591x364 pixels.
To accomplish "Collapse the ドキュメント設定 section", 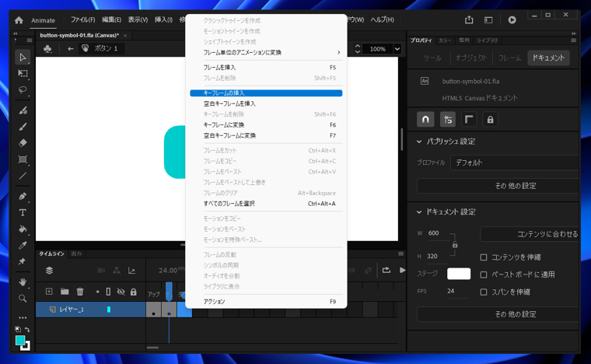I will pos(419,212).
